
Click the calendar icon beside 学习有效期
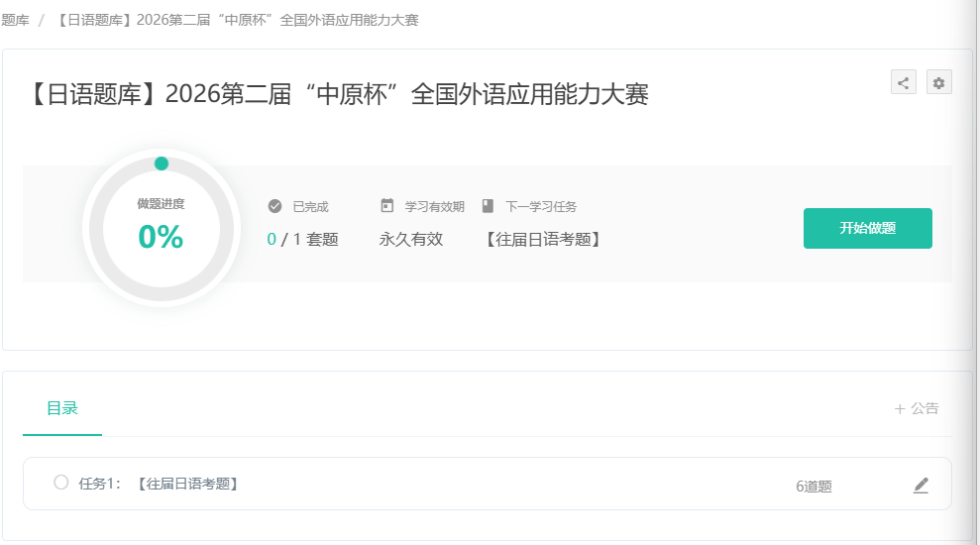pyautogui.click(x=387, y=206)
